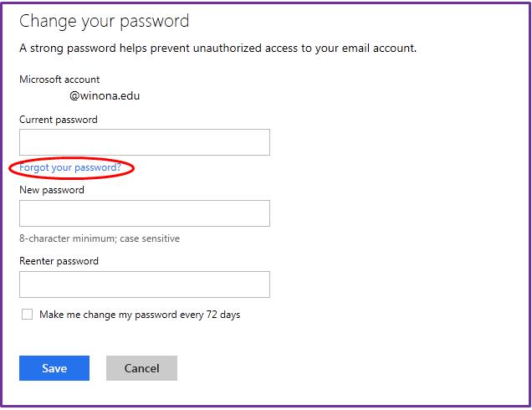The width and height of the screenshot is (532, 410).
Task: Click the 'New password' field label
Action: 52,190
